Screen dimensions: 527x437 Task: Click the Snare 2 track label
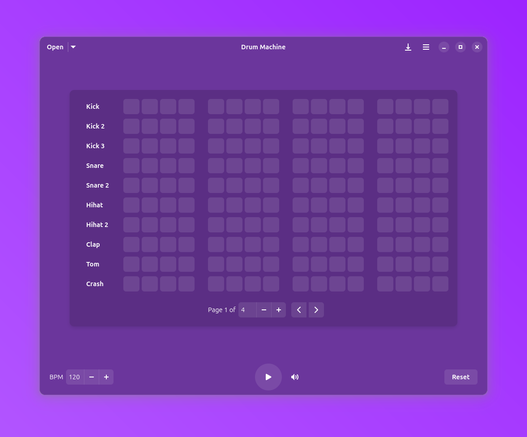pyautogui.click(x=97, y=186)
